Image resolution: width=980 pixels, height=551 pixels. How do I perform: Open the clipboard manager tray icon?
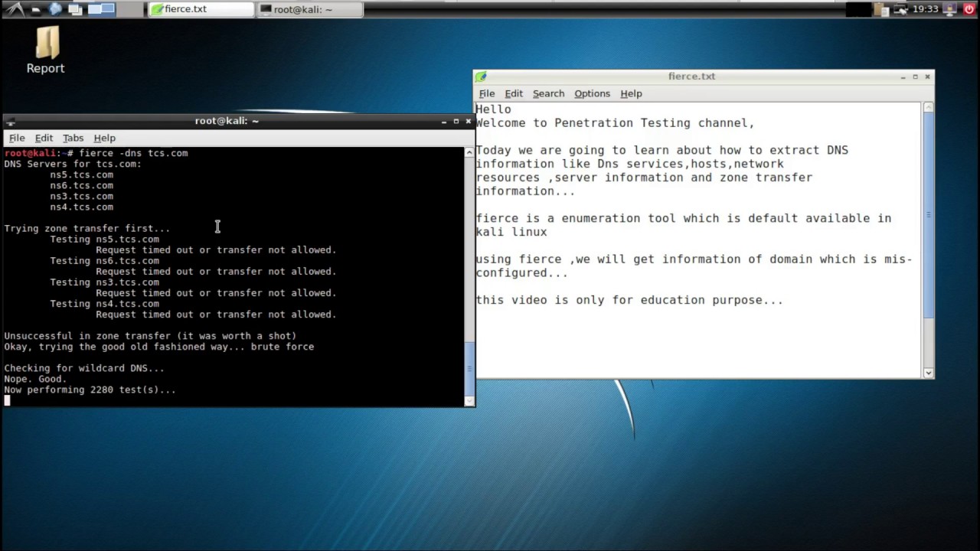point(881,10)
